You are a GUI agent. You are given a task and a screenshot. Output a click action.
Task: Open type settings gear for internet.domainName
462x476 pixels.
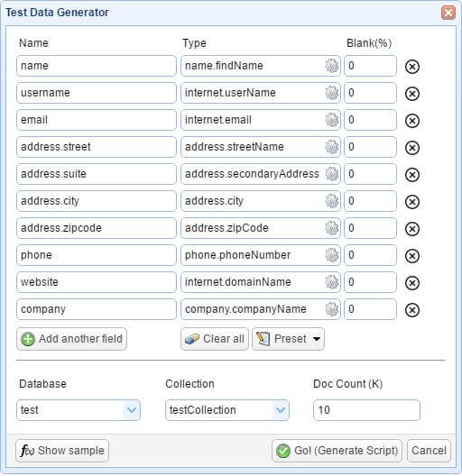(331, 282)
